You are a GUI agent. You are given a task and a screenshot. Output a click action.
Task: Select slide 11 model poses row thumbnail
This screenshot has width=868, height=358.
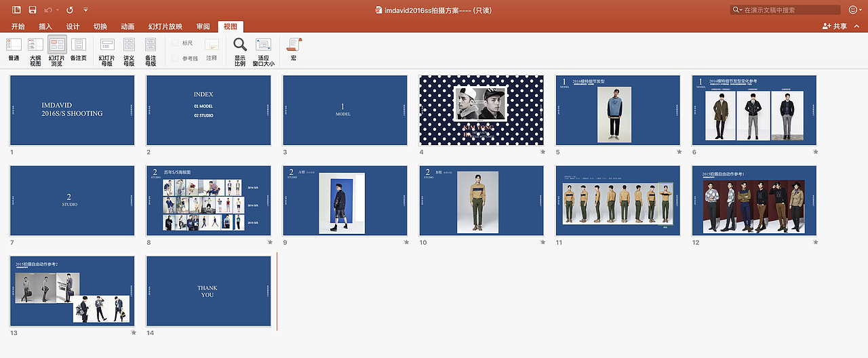[618, 201]
